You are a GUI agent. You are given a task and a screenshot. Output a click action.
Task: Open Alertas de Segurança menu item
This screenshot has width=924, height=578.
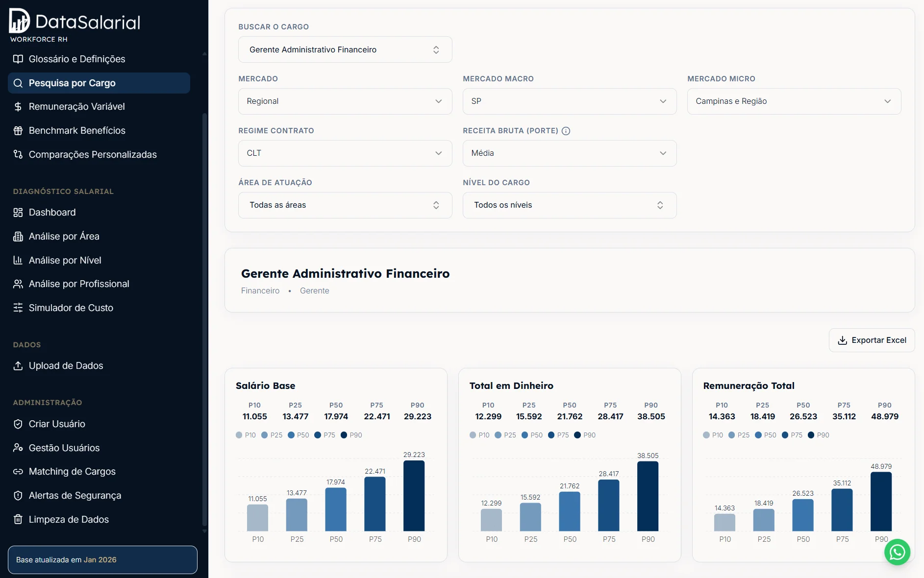pyautogui.click(x=99, y=496)
